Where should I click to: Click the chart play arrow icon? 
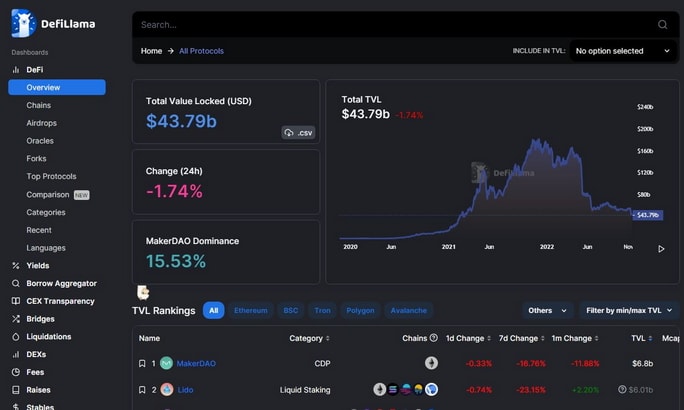(661, 249)
